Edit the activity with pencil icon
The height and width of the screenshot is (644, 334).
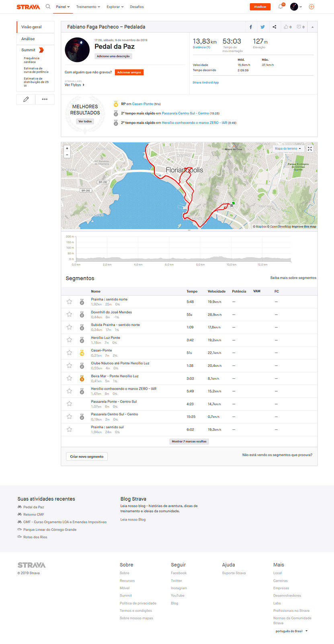click(26, 99)
